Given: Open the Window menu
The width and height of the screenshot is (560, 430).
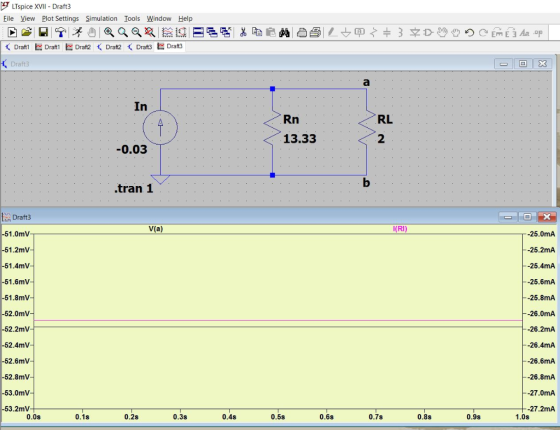Looking at the screenshot, I should 159,18.
